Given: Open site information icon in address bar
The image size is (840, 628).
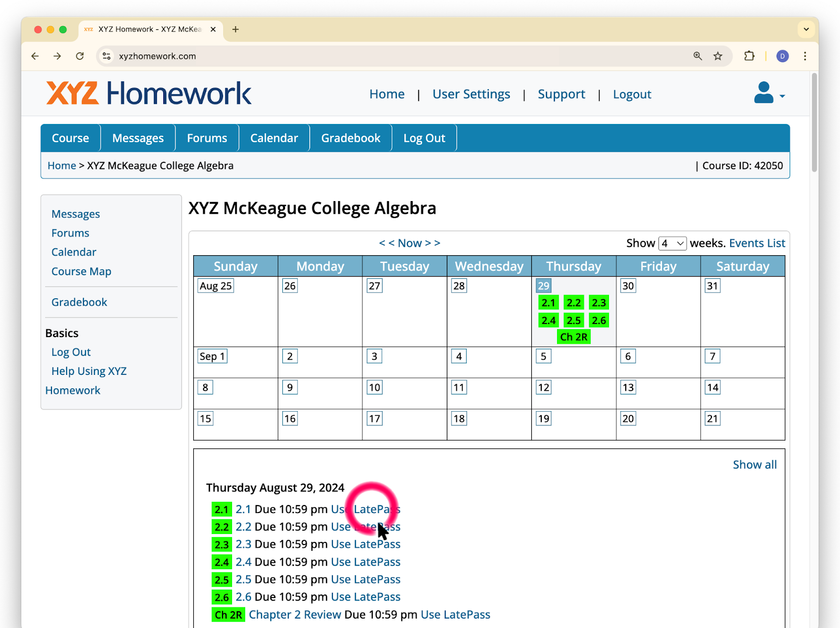Looking at the screenshot, I should [107, 56].
